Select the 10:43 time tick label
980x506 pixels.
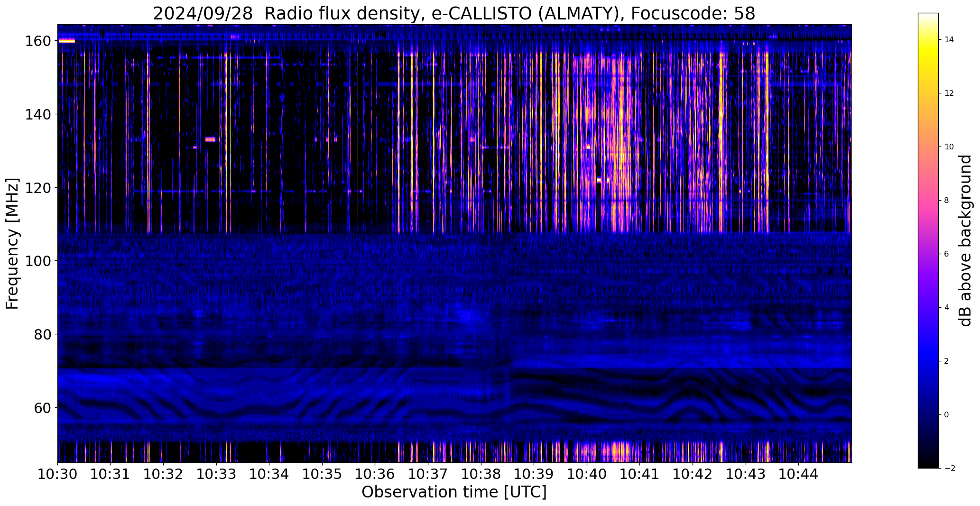click(746, 474)
